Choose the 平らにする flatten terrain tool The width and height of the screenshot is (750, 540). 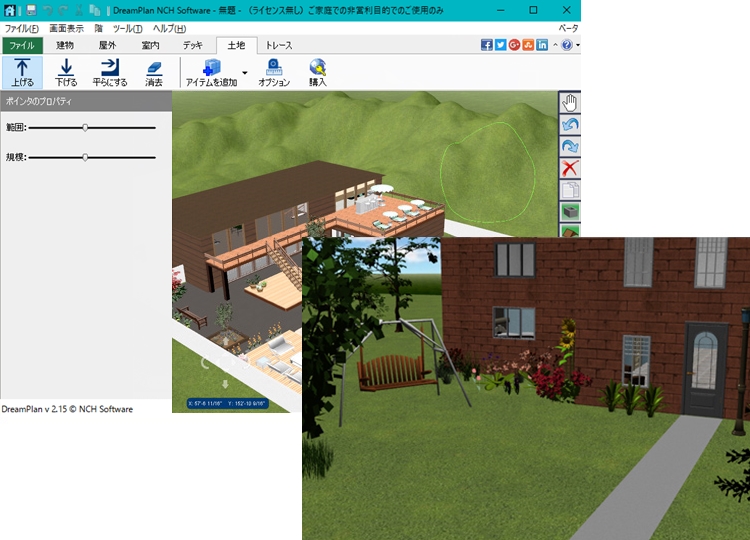click(110, 72)
